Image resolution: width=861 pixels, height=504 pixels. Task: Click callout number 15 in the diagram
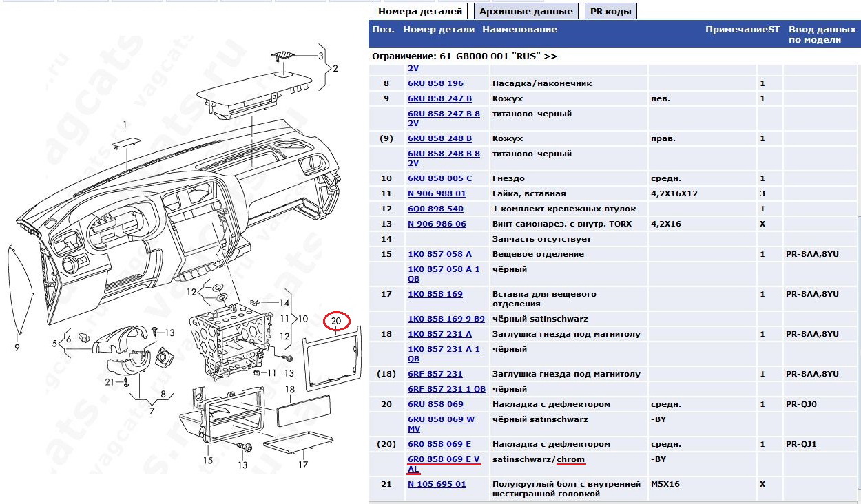(207, 460)
